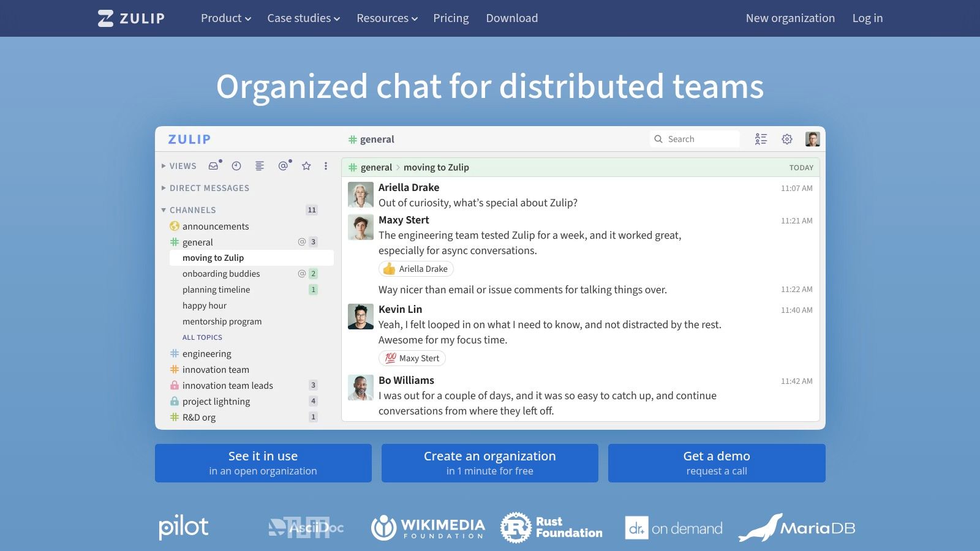
Task: Open the Download page
Action: 512,18
